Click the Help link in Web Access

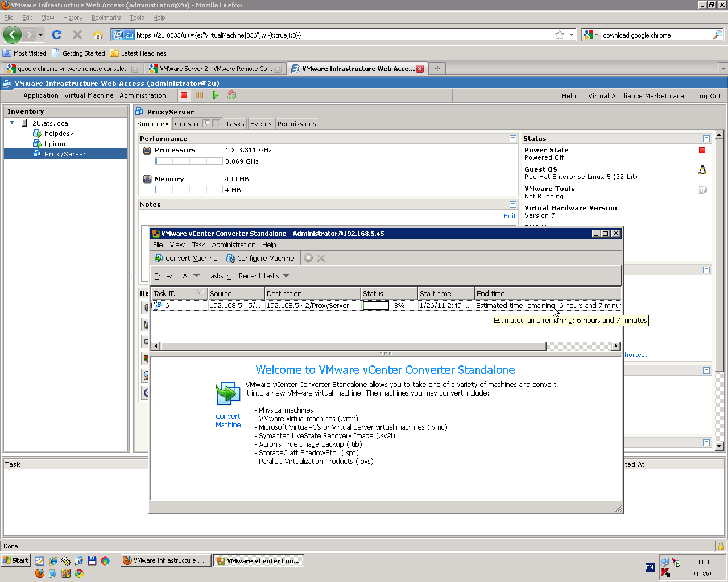pyautogui.click(x=569, y=96)
